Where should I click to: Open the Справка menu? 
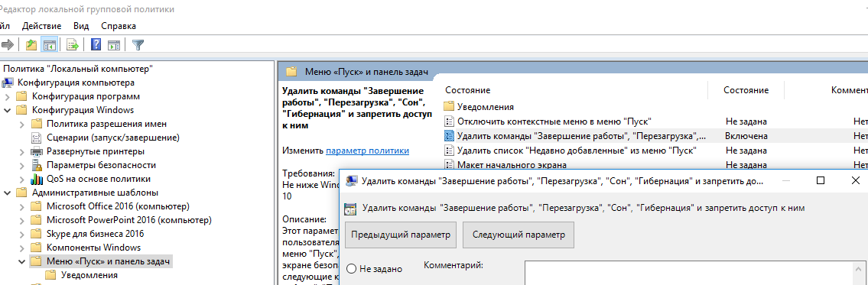coord(119,26)
